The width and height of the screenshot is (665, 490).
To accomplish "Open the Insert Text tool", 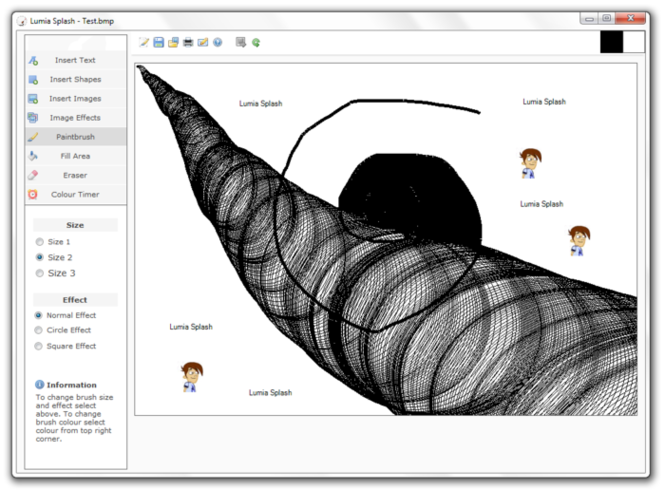I will tap(75, 60).
